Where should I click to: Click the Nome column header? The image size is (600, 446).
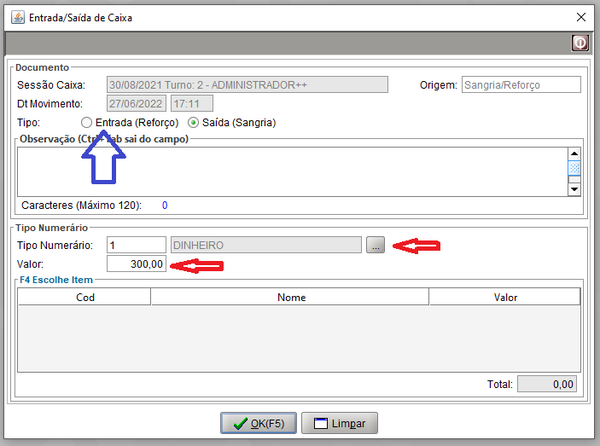[x=290, y=297]
